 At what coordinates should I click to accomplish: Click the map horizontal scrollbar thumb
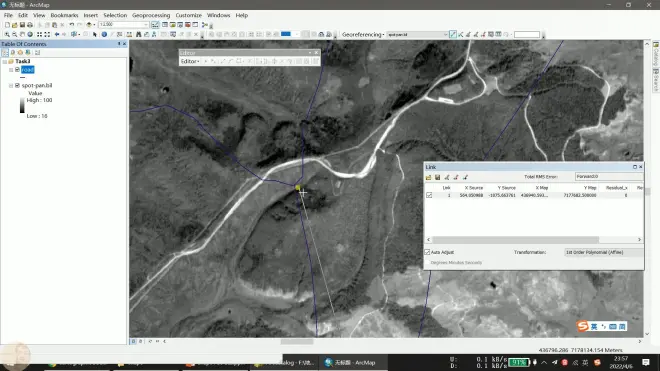(x=297, y=342)
